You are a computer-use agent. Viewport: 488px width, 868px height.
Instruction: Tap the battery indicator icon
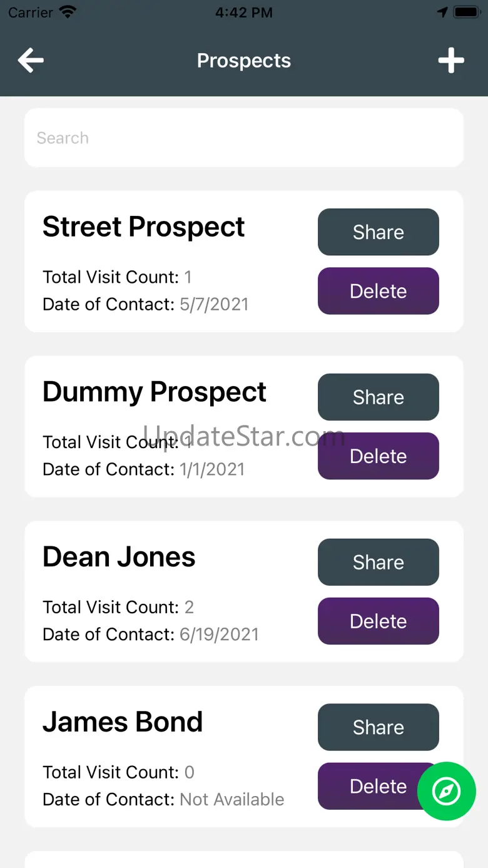point(466,13)
